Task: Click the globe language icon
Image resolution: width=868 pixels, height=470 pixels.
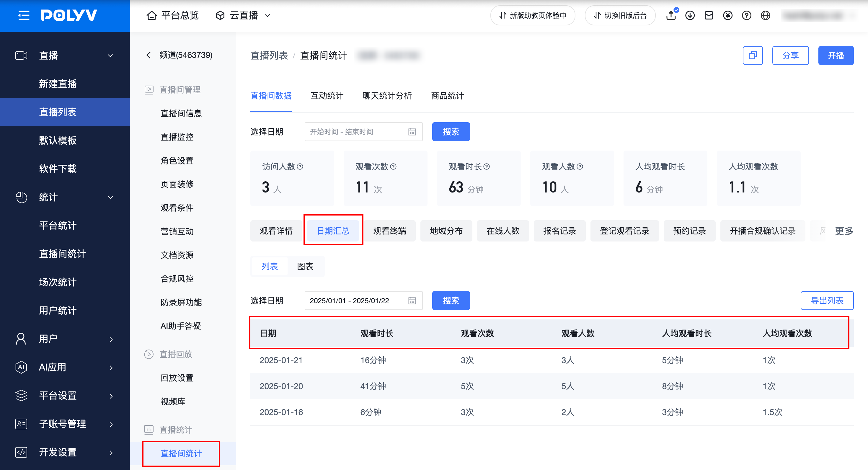Action: (766, 15)
